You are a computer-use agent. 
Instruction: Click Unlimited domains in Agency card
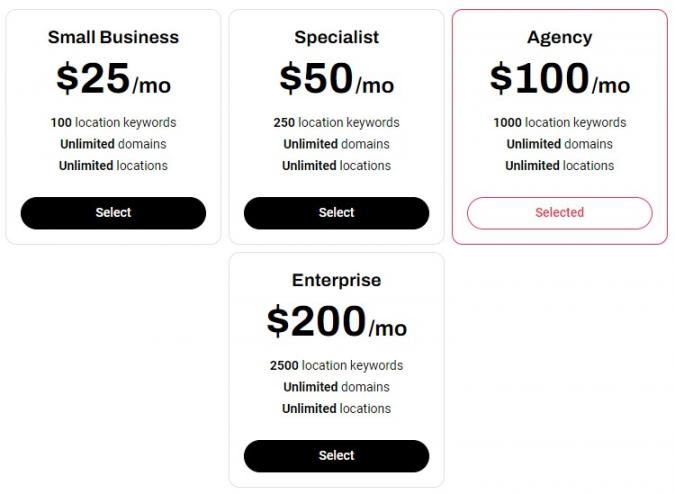[x=559, y=144]
